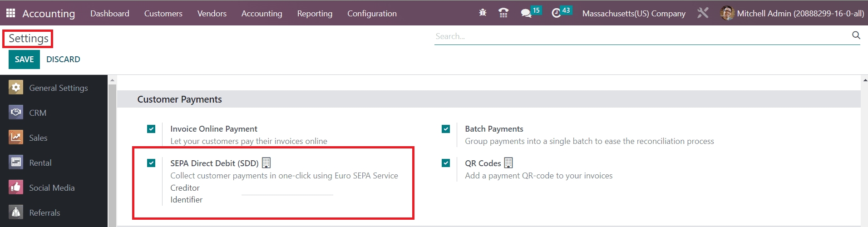Expand the Mitchell Admin user menu
The height and width of the screenshot is (227, 868).
coord(792,14)
